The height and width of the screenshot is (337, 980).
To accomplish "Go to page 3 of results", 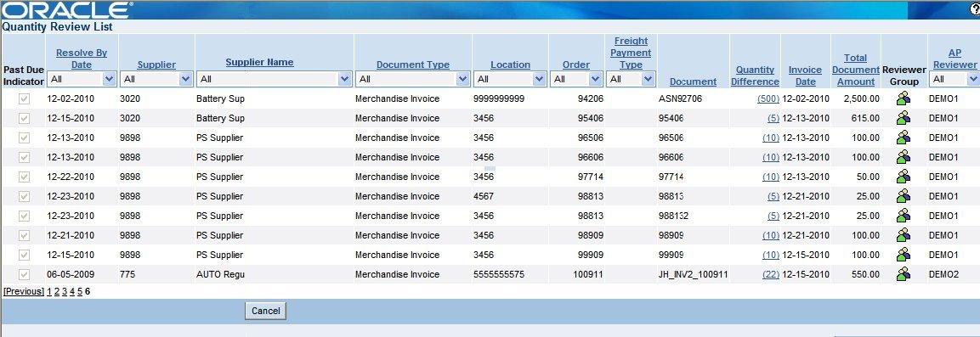I will click(65, 291).
